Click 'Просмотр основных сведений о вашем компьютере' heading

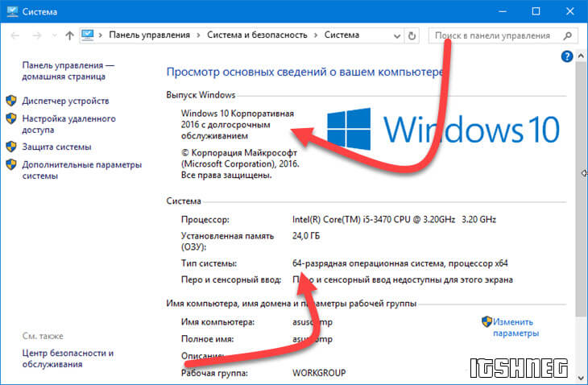(305, 72)
